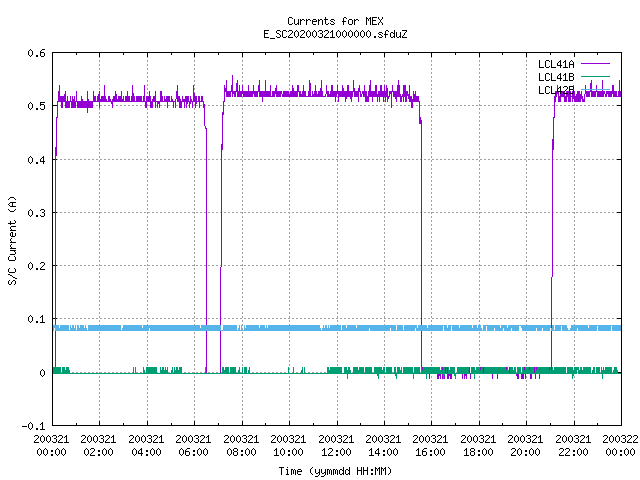Click the x-axis tick 200321 22:00
640x480 pixels.
tap(573, 446)
